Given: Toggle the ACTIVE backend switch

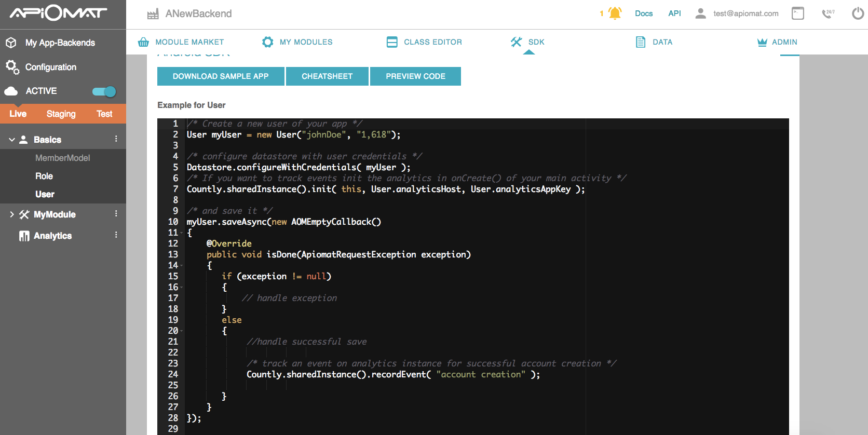Looking at the screenshot, I should [x=104, y=92].
